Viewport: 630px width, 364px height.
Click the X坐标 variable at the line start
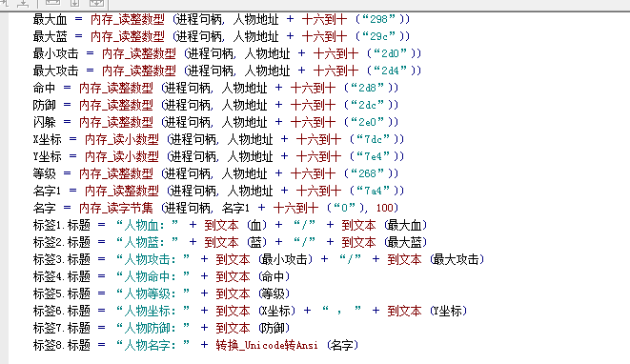coord(47,139)
